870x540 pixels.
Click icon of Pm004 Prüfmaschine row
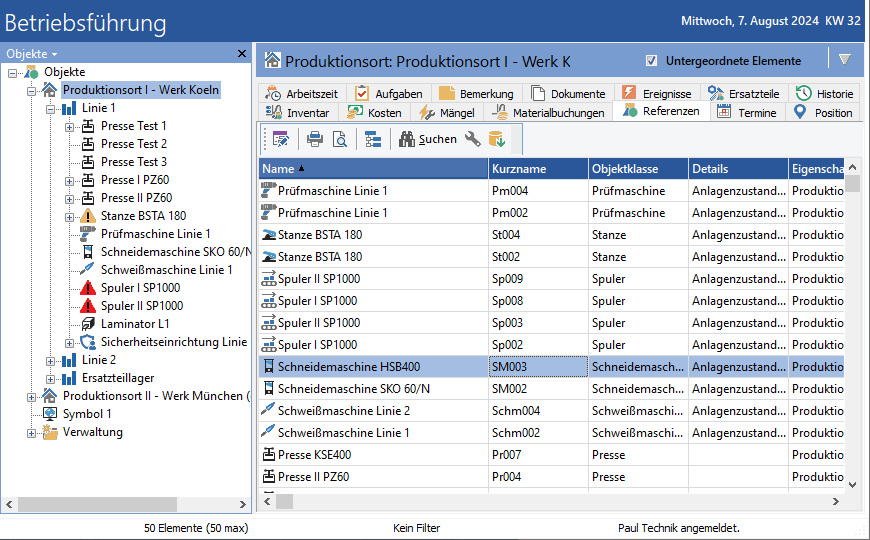[269, 190]
